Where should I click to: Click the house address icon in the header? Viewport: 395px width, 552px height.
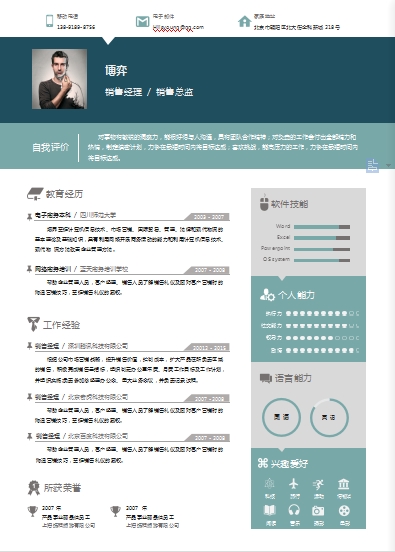pyautogui.click(x=244, y=21)
